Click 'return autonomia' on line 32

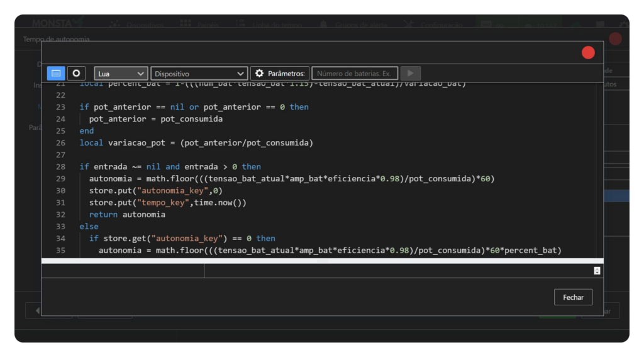coord(127,214)
